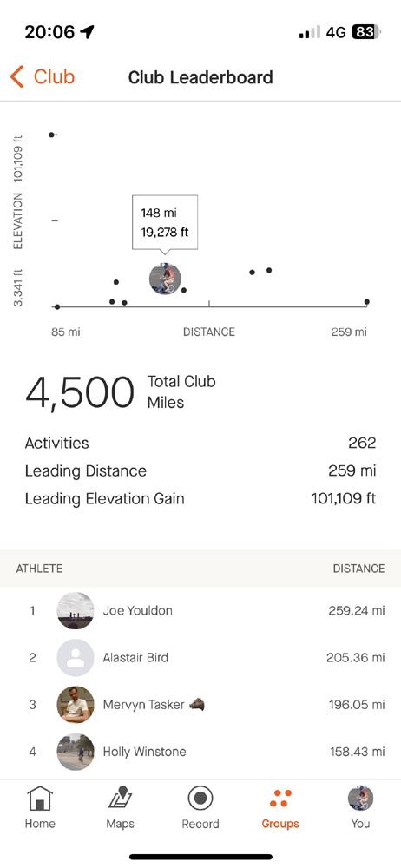401x868 pixels.
Task: Tap the DISTANCE column header
Action: [358, 569]
